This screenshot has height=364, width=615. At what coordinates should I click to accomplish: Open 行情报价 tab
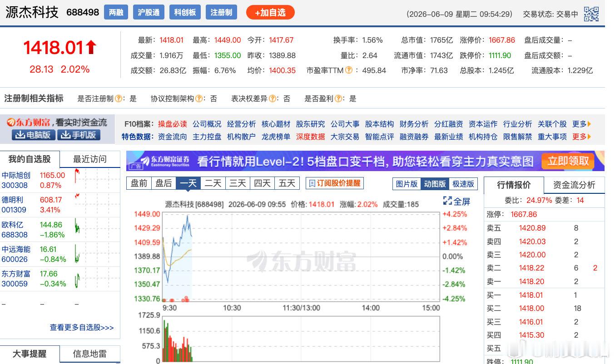514,185
